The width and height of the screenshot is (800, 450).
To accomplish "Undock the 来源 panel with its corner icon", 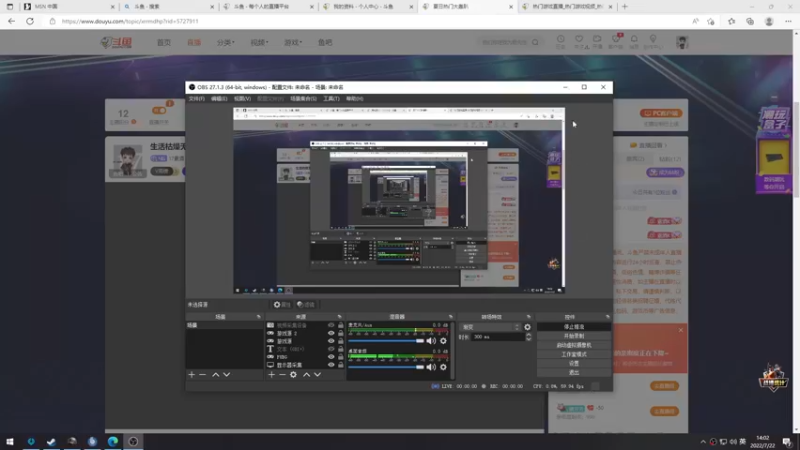I will click(340, 317).
